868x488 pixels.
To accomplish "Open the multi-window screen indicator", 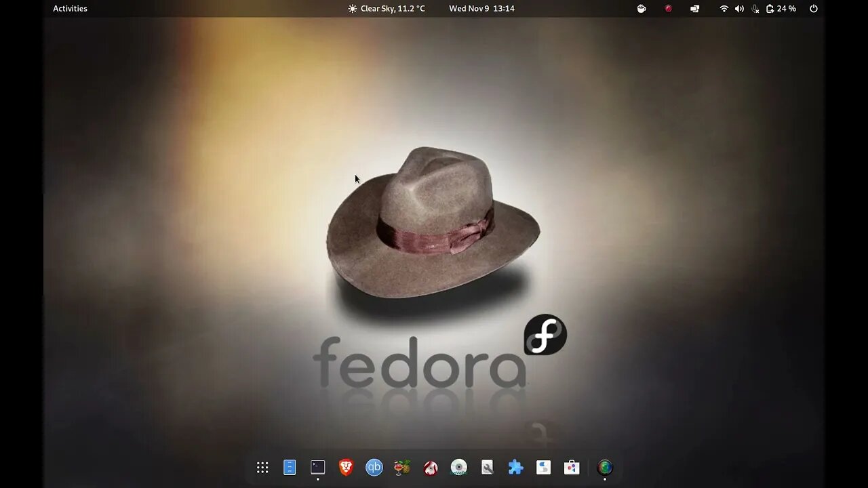I will [x=695, y=9].
